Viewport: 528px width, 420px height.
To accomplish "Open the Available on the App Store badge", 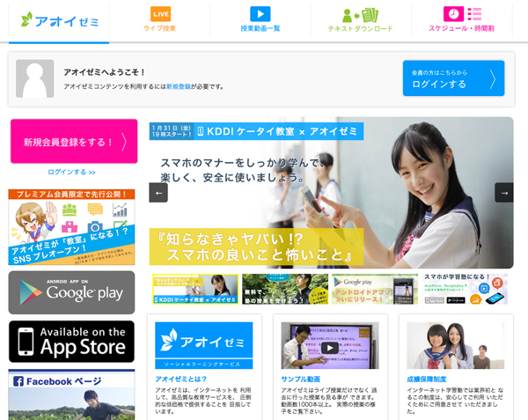I will pos(71,341).
